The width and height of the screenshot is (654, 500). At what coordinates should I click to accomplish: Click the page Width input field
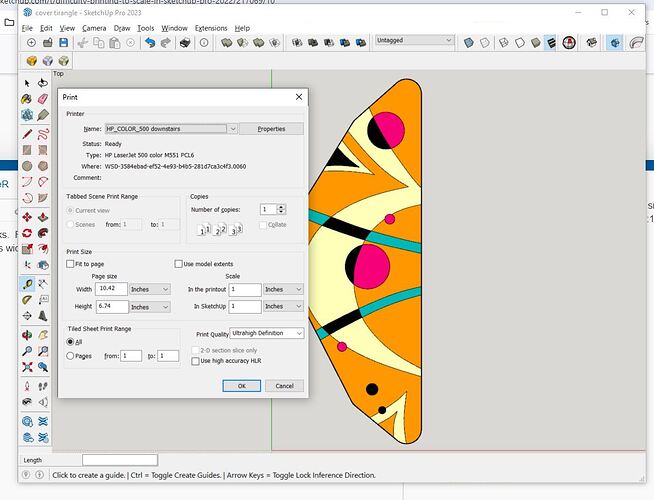click(109, 289)
